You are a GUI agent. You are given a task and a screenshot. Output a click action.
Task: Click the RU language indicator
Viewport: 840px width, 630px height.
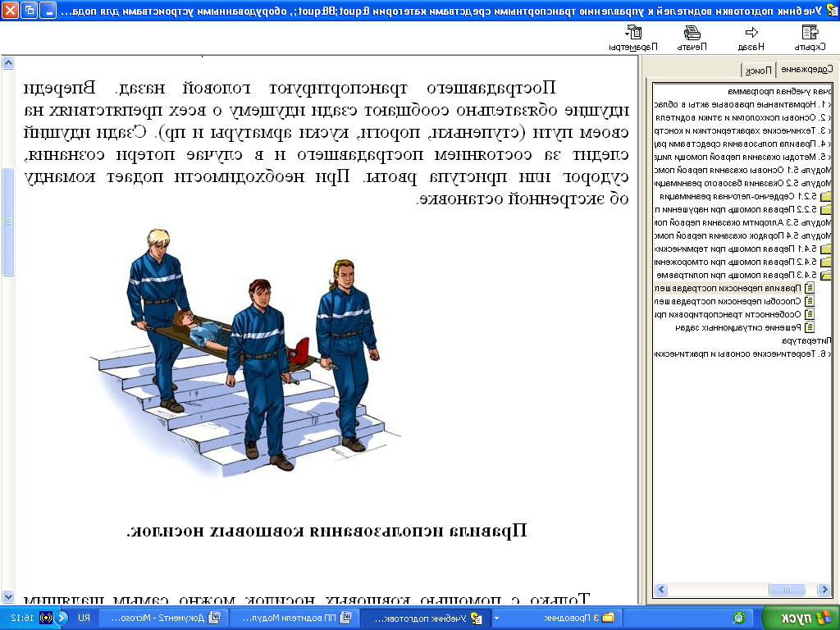point(84,619)
